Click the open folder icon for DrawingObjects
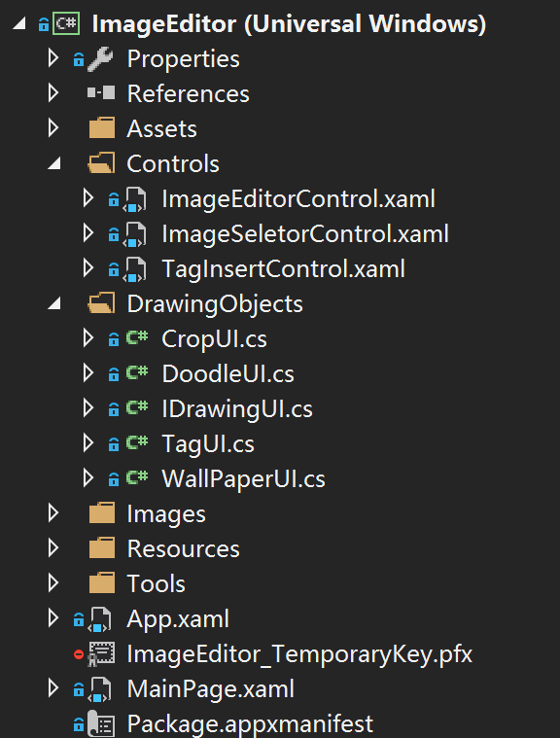 tap(102, 303)
